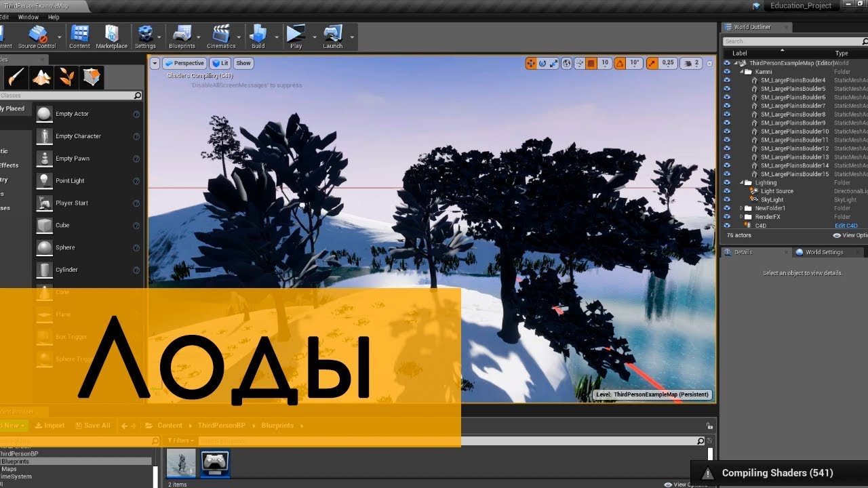Select the translate gizmo tool
The image size is (868, 488).
coord(531,63)
